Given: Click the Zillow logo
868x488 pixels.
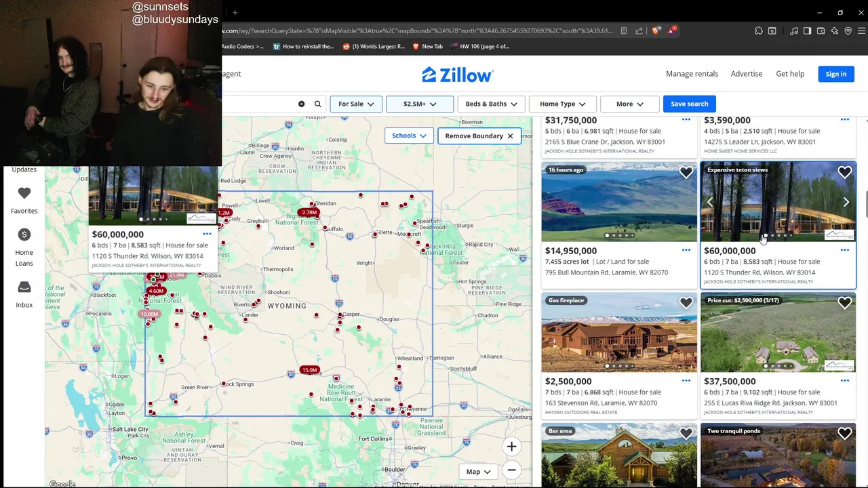Looking at the screenshot, I should [x=458, y=75].
